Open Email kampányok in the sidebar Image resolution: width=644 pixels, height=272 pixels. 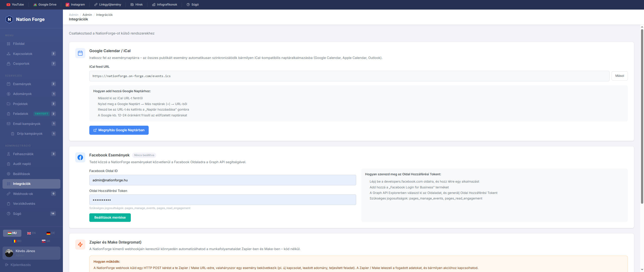click(31, 124)
